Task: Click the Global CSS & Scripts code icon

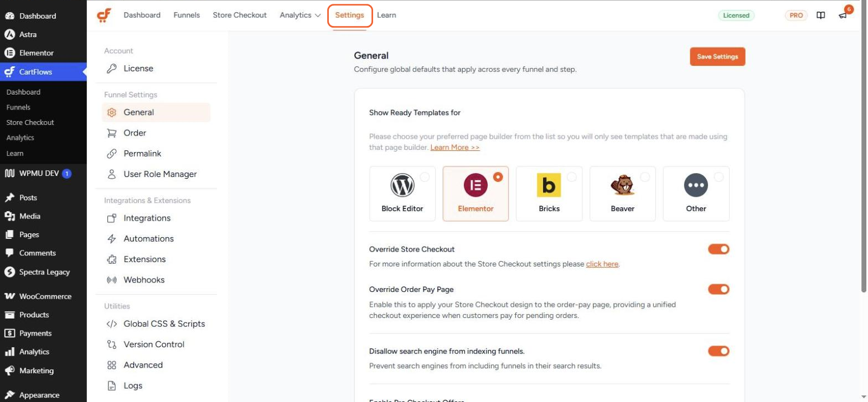Action: point(112,324)
